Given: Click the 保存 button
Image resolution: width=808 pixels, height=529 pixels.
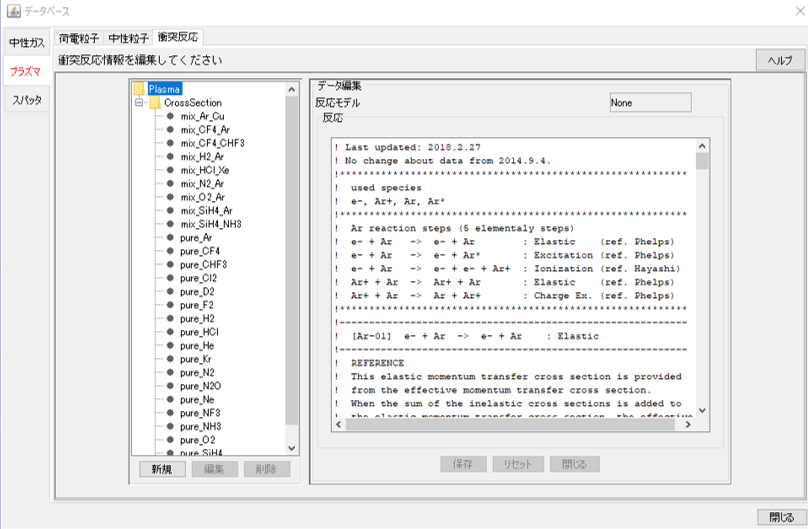Looking at the screenshot, I should tap(463, 464).
